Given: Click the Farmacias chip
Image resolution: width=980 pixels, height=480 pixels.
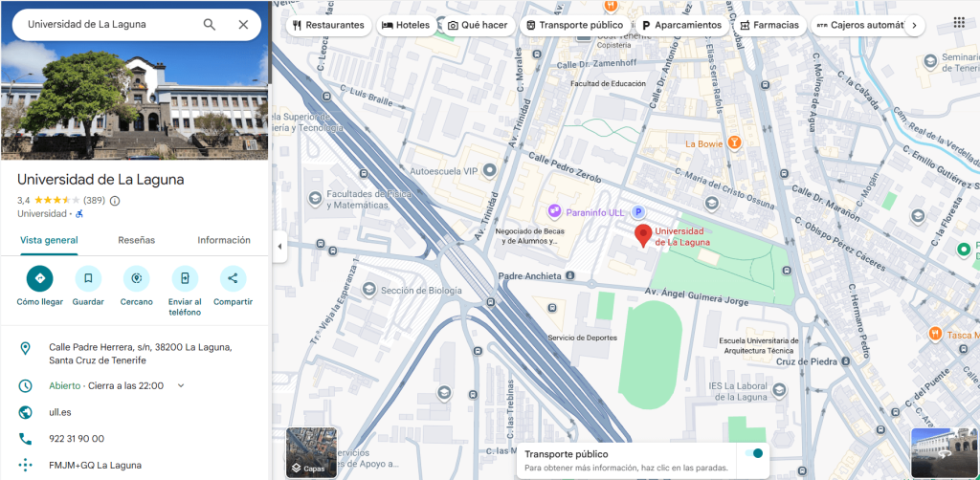Looking at the screenshot, I should tap(769, 26).
